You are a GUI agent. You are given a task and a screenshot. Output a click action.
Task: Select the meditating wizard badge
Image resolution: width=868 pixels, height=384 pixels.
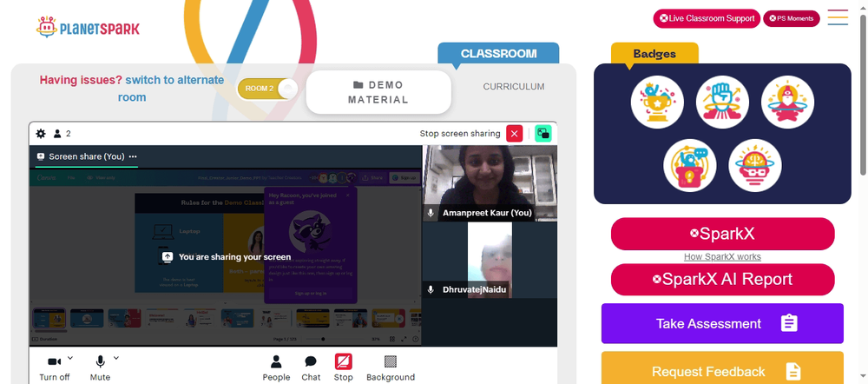coord(787,102)
